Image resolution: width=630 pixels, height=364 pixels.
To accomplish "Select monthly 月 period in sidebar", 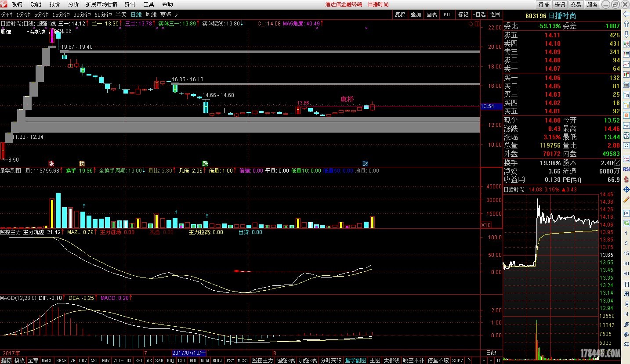I will [626, 303].
